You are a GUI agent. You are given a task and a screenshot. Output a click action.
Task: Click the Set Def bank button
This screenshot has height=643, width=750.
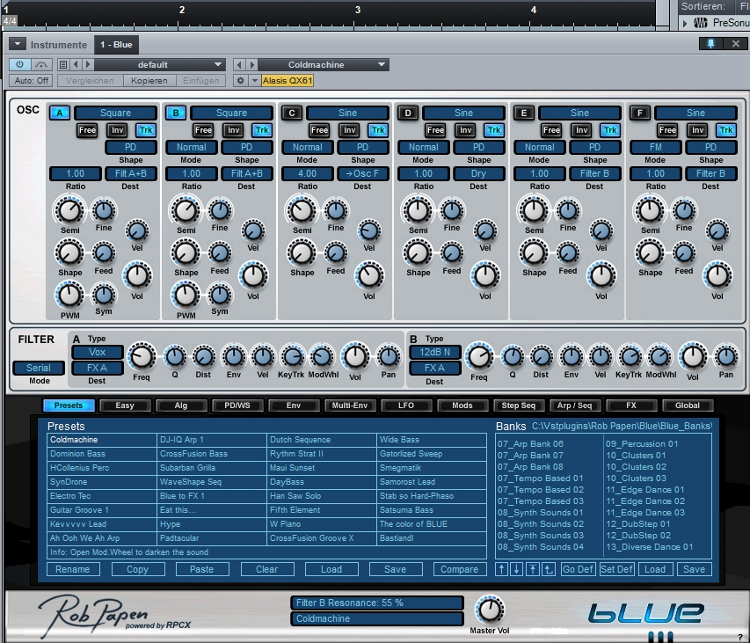point(617,569)
